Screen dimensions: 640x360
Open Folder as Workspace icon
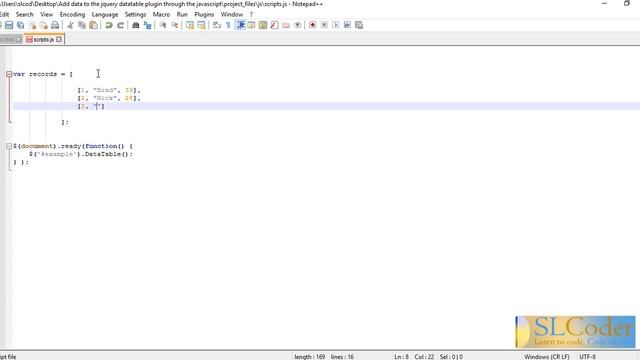[x=286, y=25]
